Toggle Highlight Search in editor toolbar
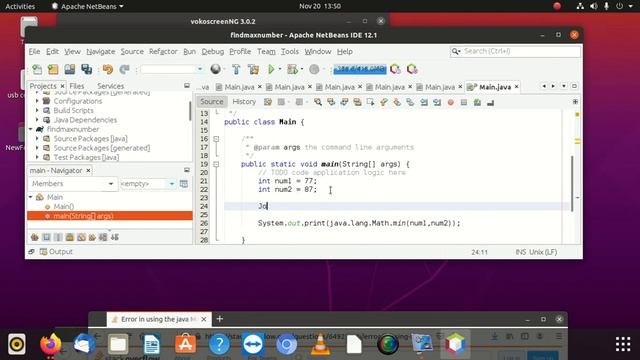Viewport: 640px width, 360px height. click(x=357, y=102)
